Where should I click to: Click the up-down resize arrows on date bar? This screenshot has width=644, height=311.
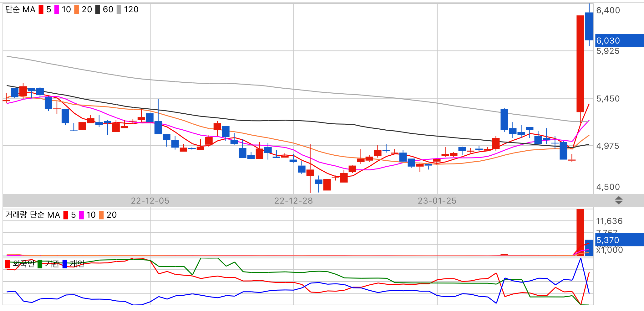click(x=619, y=200)
